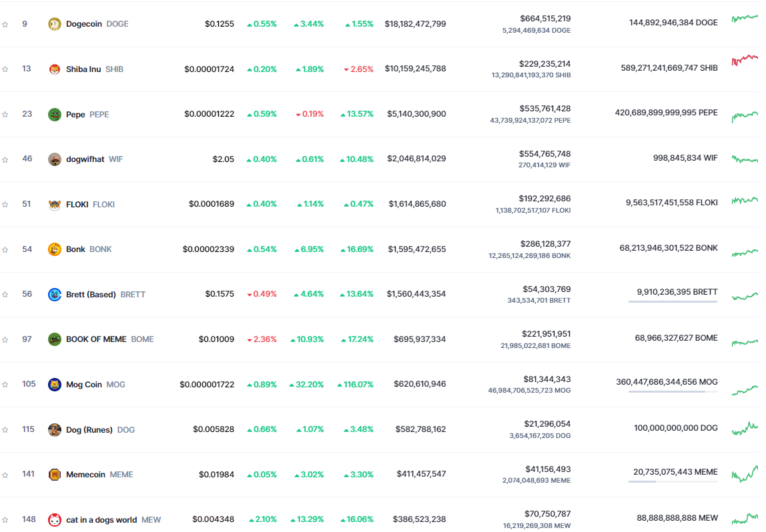Click Mog Coin circulating supply bar
The image size is (766, 532).
point(673,391)
